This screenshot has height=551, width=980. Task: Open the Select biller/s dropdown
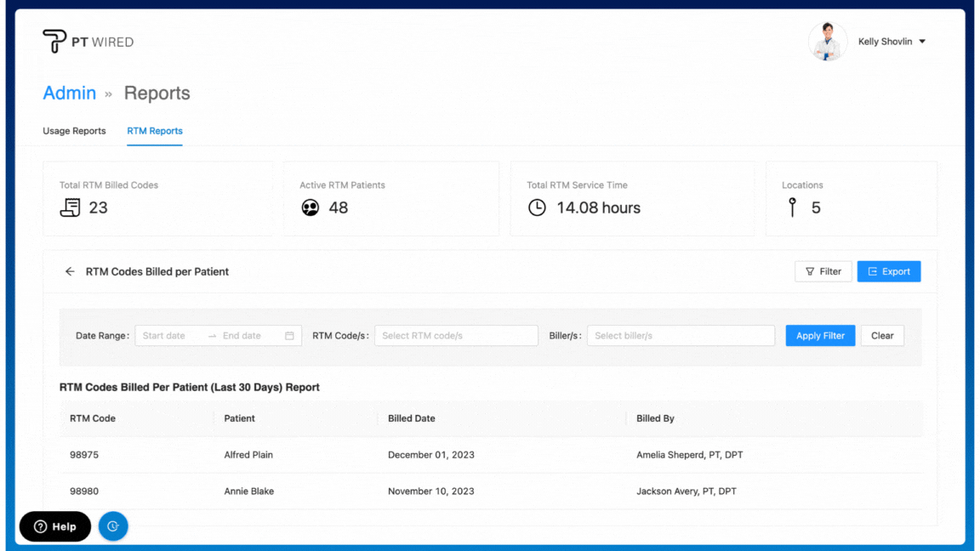pyautogui.click(x=681, y=336)
